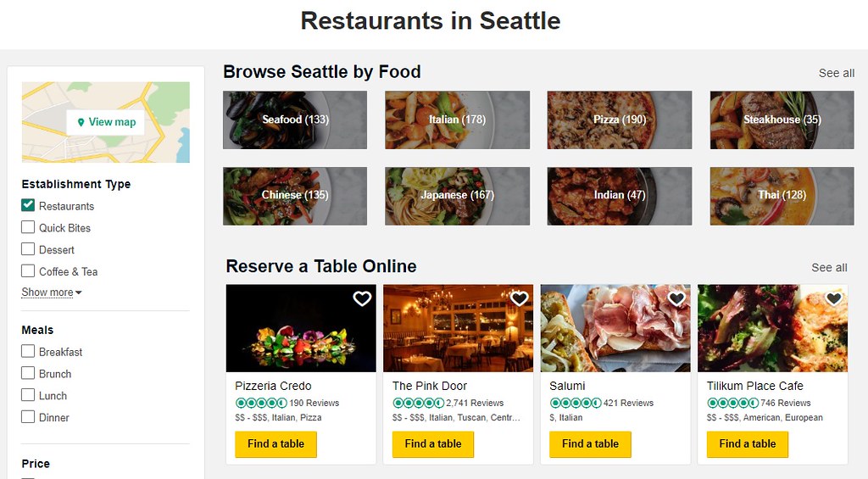Open Japanese (167) cuisine tile
This screenshot has height=479, width=868.
click(x=457, y=196)
